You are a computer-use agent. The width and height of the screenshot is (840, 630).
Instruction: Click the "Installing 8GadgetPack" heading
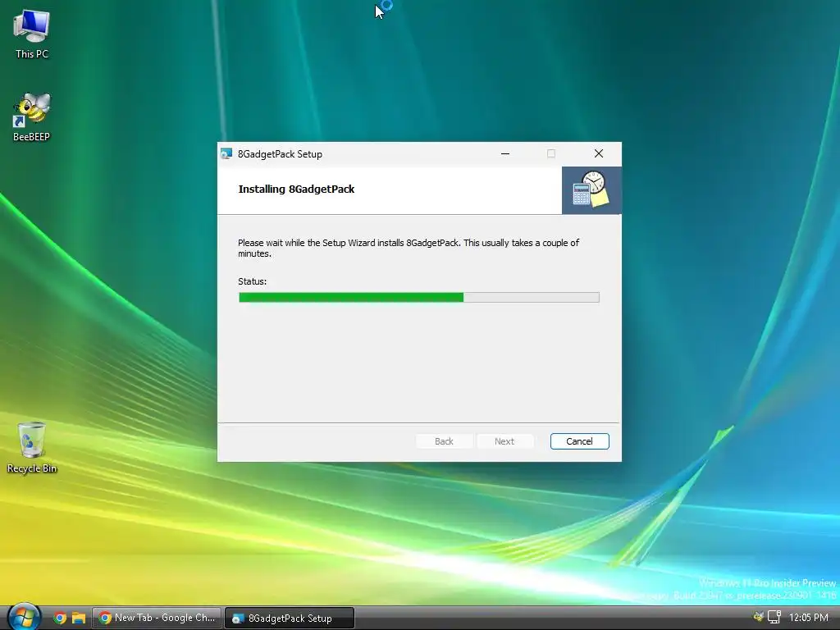(296, 189)
